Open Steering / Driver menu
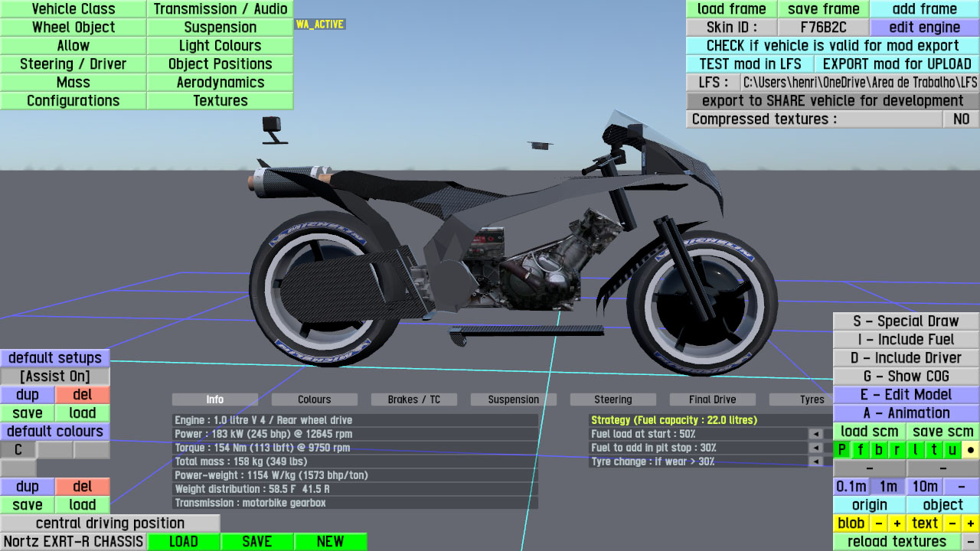The width and height of the screenshot is (980, 551). point(73,64)
